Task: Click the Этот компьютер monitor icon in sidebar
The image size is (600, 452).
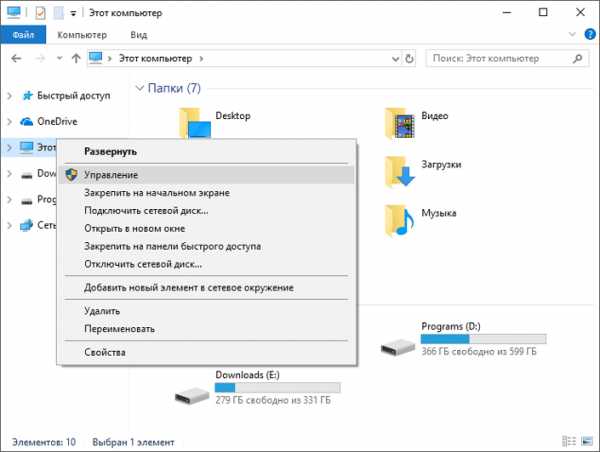Action: pyautogui.click(x=26, y=147)
